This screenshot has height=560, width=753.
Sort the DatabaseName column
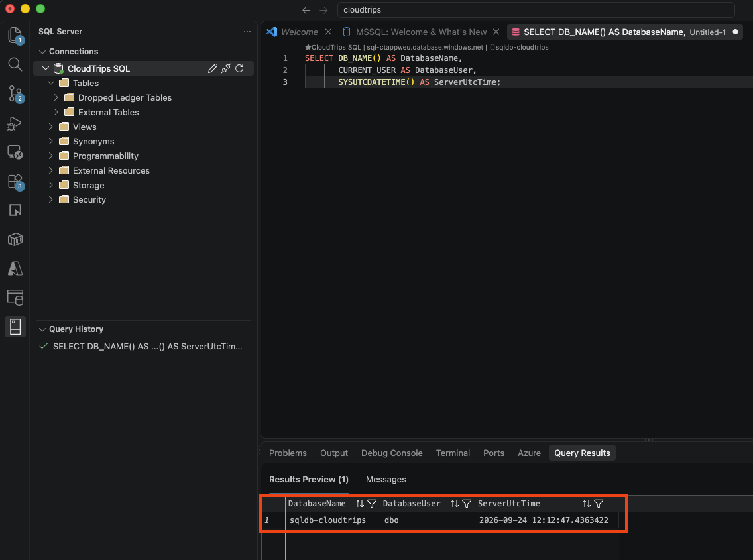click(x=360, y=504)
